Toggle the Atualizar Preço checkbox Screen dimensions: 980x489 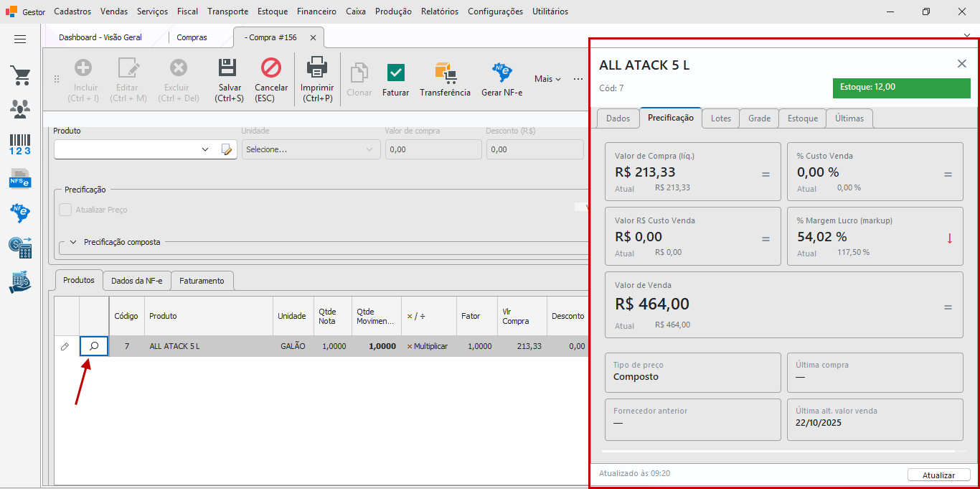[65, 210]
